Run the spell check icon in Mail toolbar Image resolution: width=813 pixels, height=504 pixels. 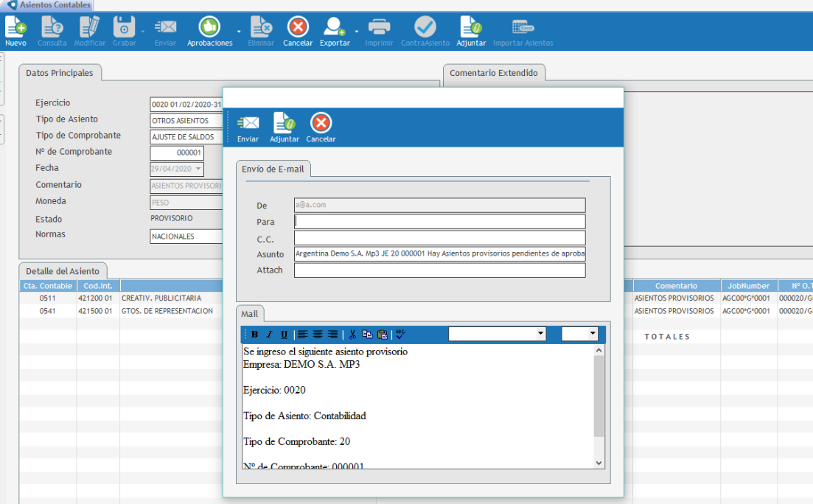(x=400, y=335)
